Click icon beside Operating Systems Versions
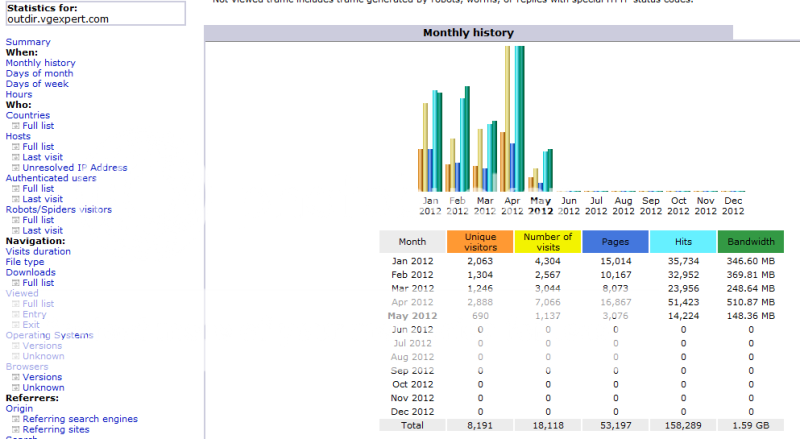 16,346
